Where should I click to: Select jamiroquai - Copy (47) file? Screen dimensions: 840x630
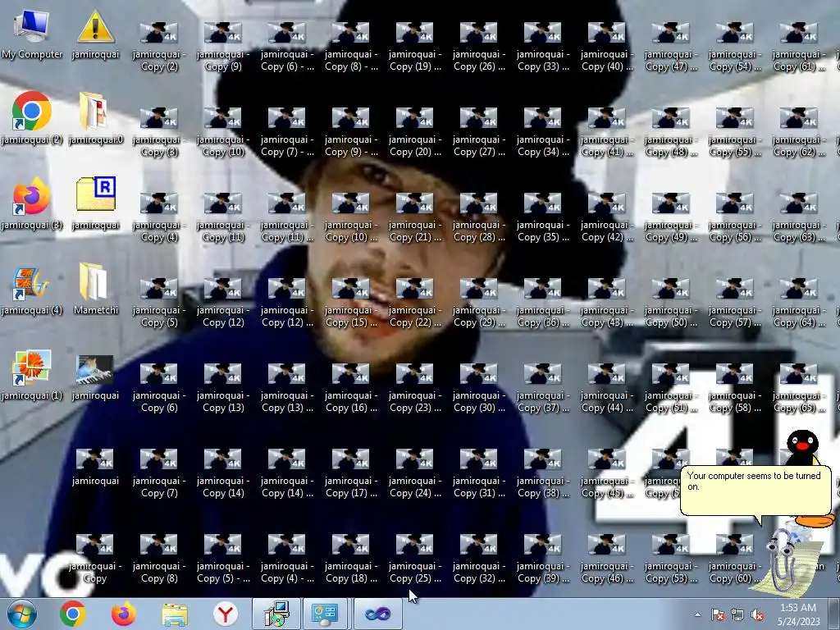(x=671, y=46)
